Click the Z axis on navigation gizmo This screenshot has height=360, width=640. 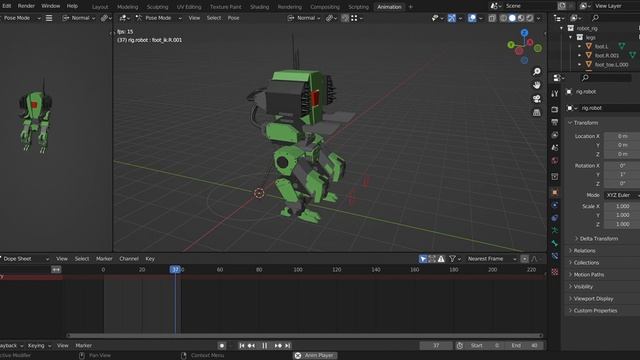click(x=524, y=33)
